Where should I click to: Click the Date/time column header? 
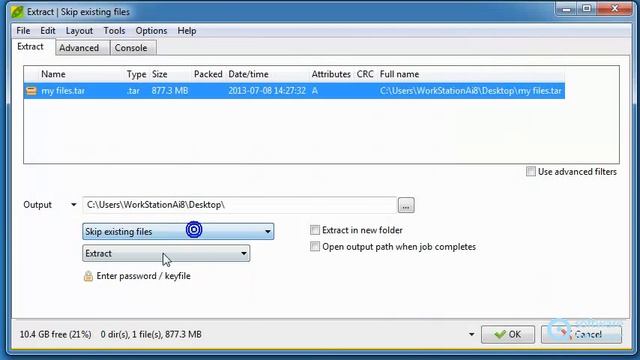click(248, 74)
